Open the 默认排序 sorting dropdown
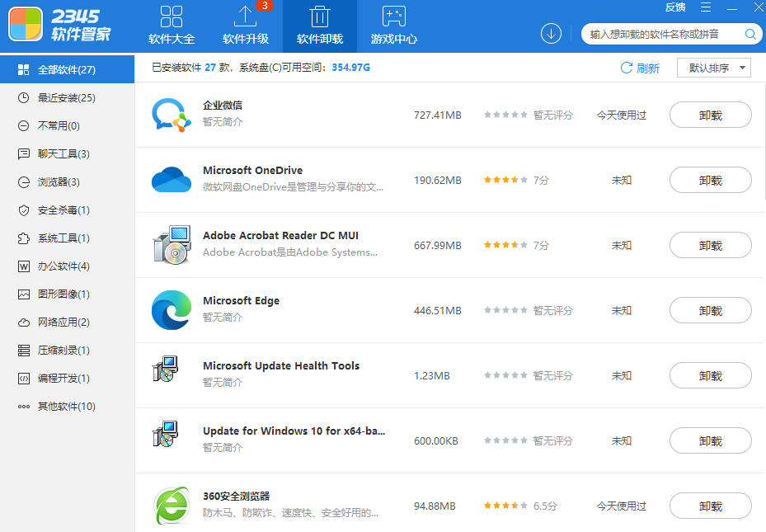 [x=713, y=68]
